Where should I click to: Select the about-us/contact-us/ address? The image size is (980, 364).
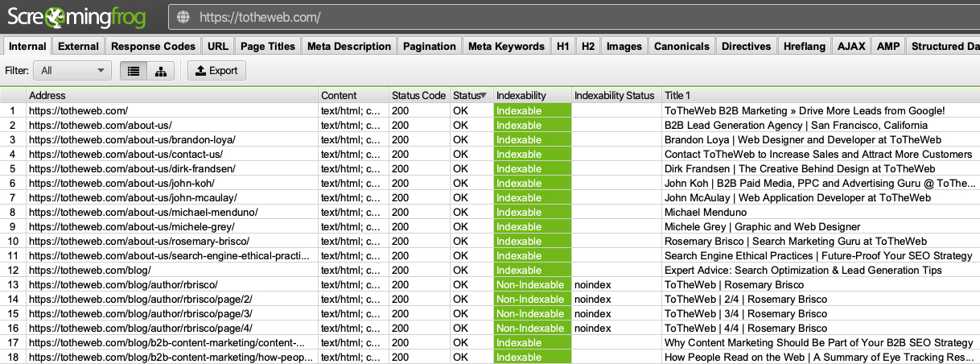coord(172,154)
